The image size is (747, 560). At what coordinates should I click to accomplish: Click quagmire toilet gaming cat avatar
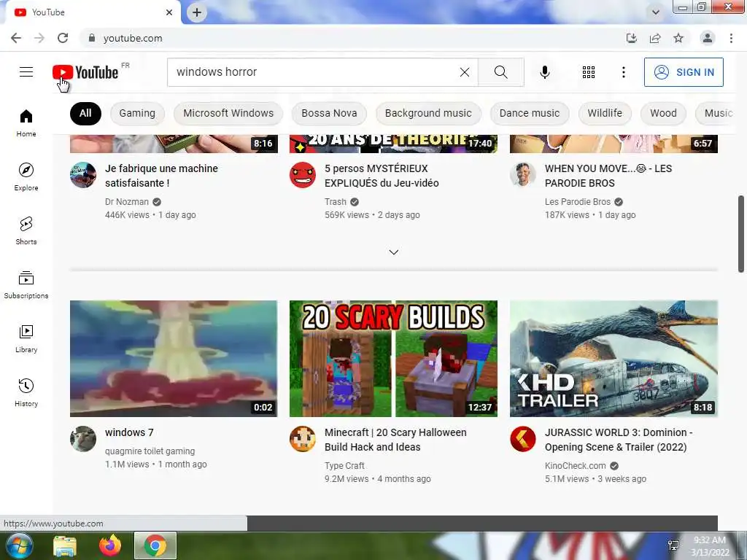click(x=83, y=438)
